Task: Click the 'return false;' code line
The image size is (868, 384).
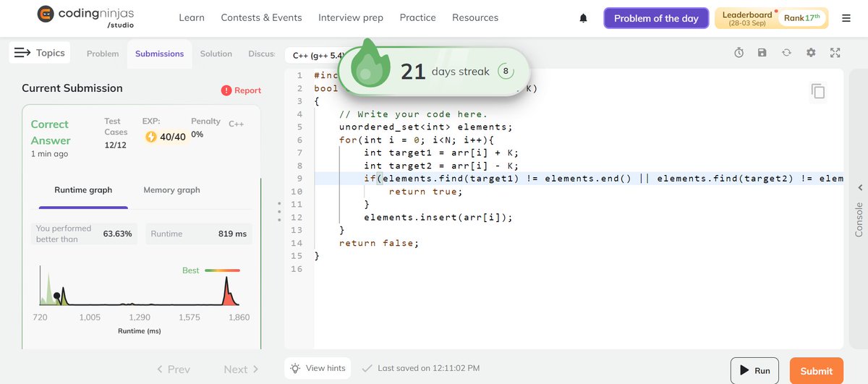Action: [x=379, y=243]
